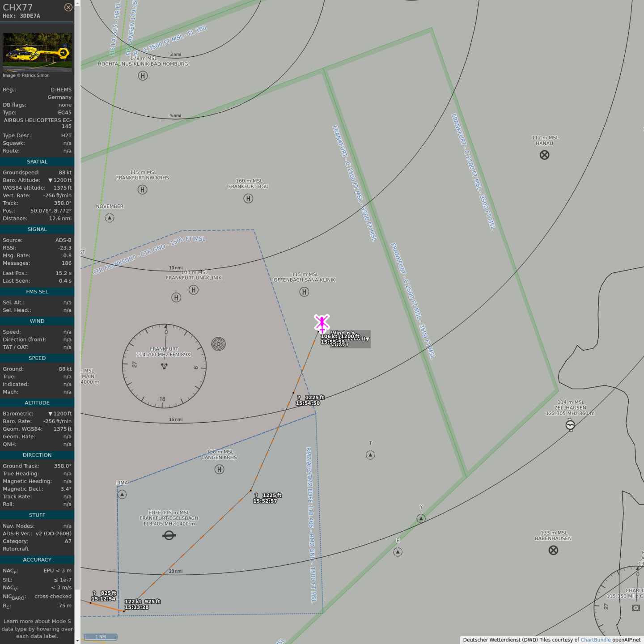644x644 pixels.
Task: Close the CHX77 aircraft info panel
Action: (68, 7)
